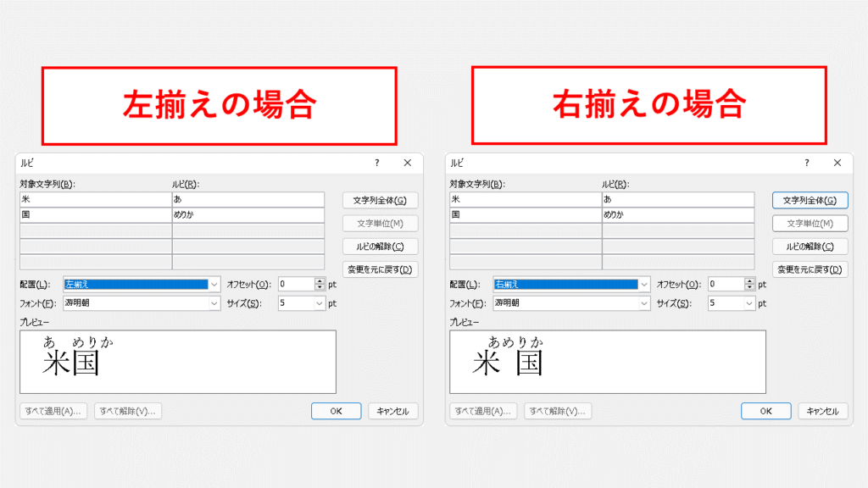Close the ルビ dialog set to 右揃え

pos(837,163)
